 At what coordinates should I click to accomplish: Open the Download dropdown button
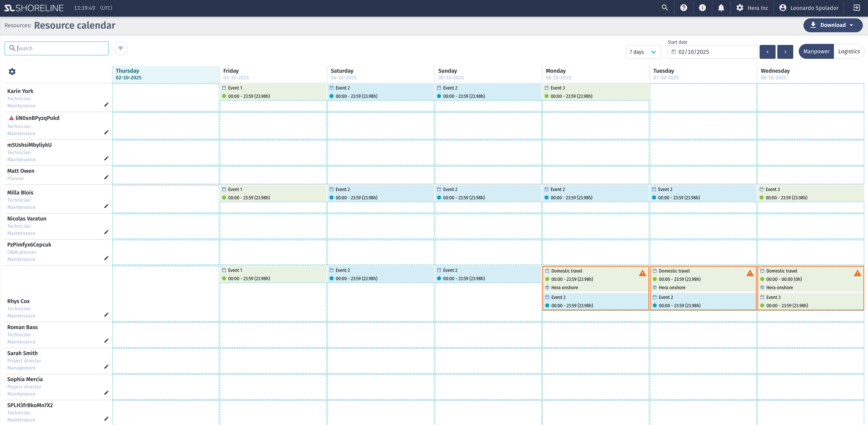[833, 25]
